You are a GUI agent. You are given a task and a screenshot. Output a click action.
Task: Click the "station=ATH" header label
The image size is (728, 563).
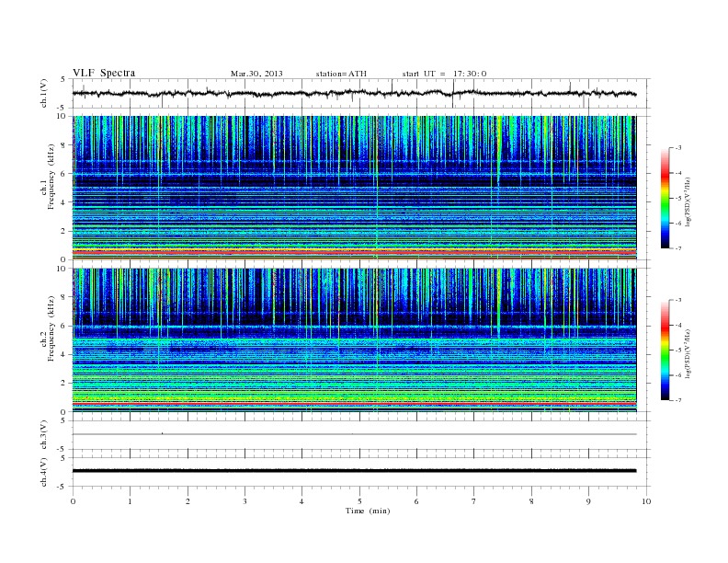(x=341, y=74)
